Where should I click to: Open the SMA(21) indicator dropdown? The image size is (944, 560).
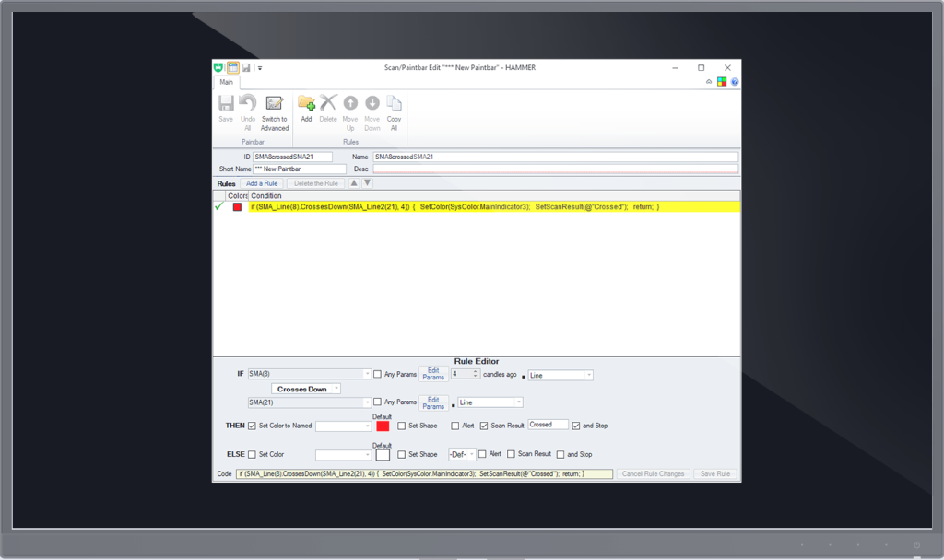coord(367,402)
